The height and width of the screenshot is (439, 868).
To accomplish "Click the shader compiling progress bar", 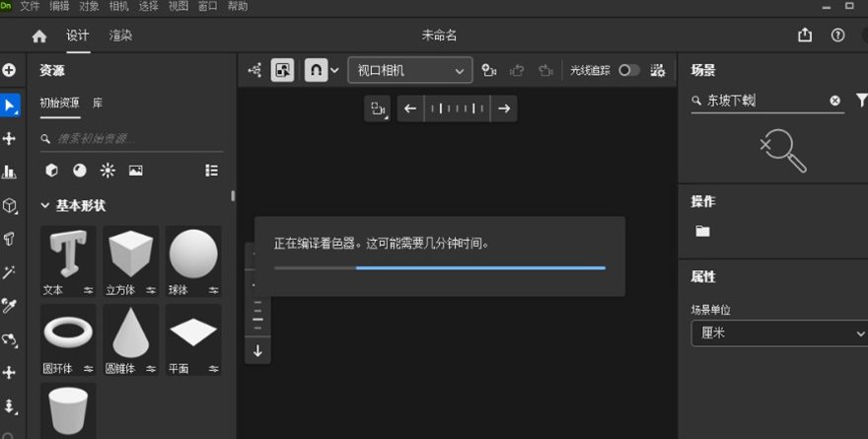I will point(440,268).
